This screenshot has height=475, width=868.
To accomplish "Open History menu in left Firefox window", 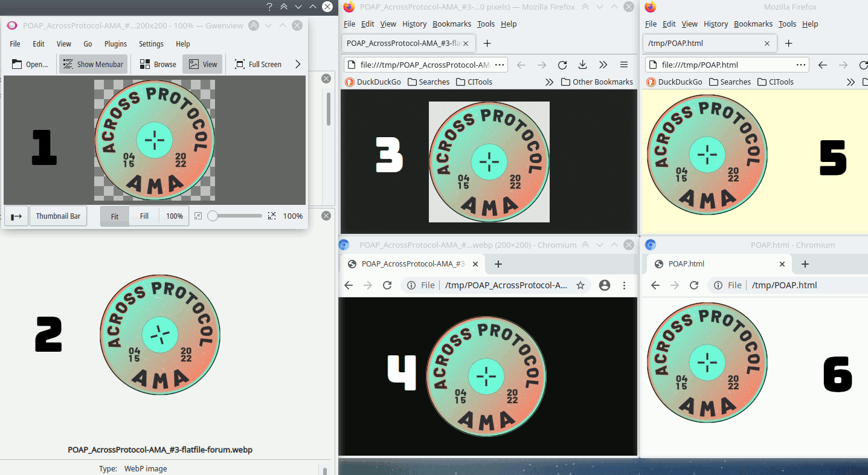I will pyautogui.click(x=414, y=24).
